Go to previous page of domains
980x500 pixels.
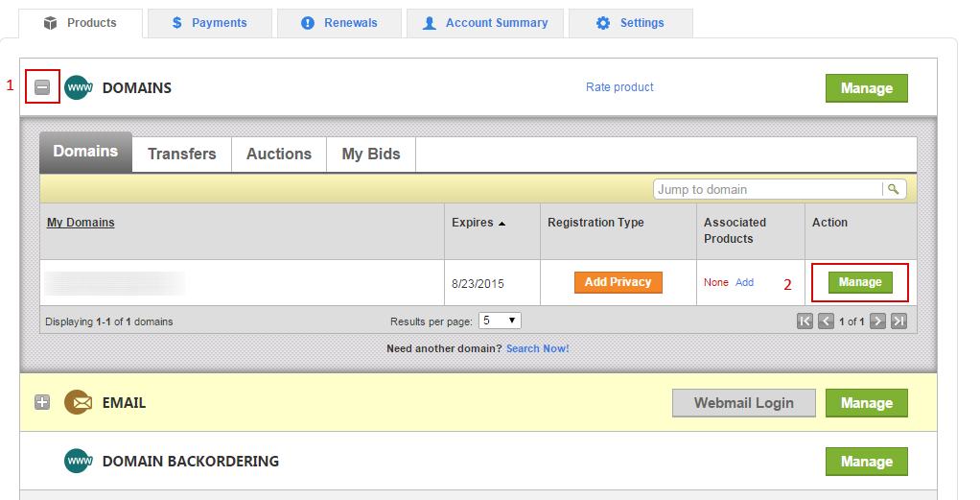click(827, 321)
